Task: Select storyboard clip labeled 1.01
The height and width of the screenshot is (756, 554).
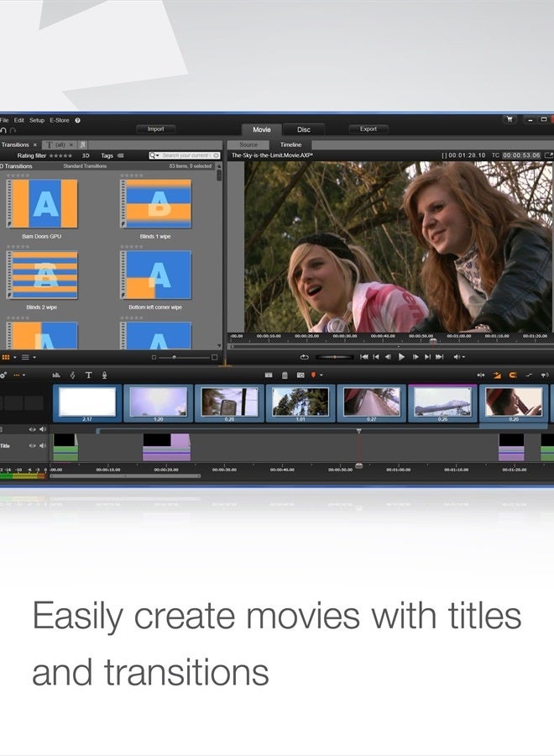Action: (x=301, y=403)
